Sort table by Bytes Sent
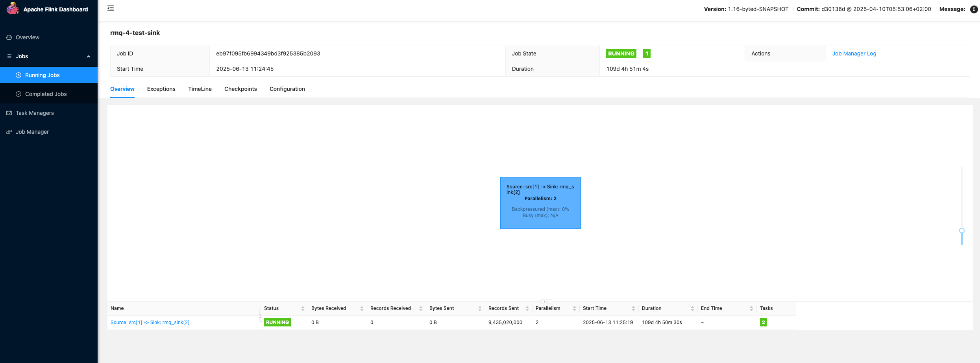Screen dimensions: 980x363 pyautogui.click(x=480, y=309)
